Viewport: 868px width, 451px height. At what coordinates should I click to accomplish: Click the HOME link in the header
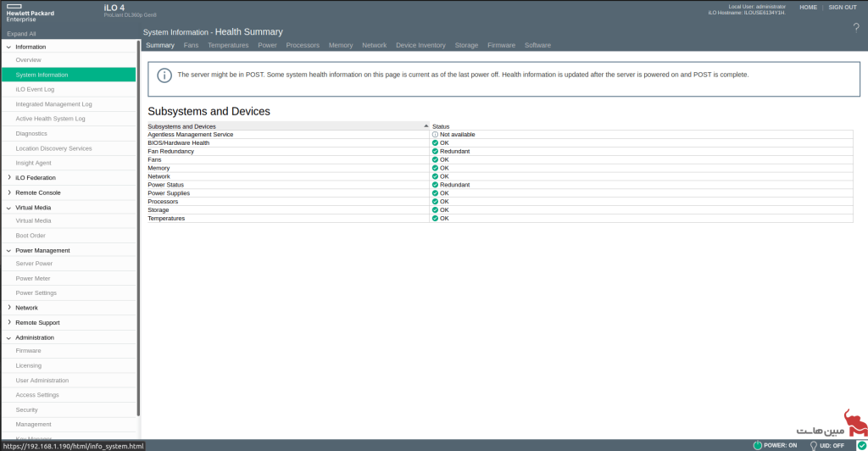tap(808, 7)
